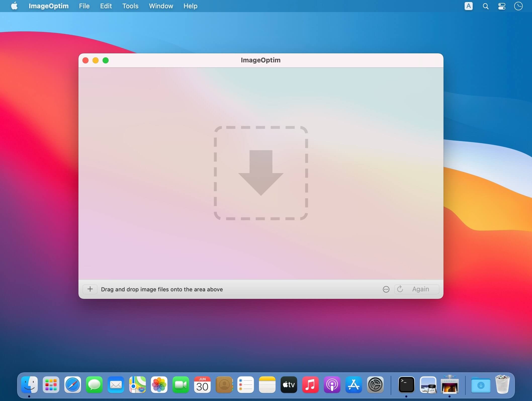Open Calendar showing Jun 30 in the Dock

(202, 385)
